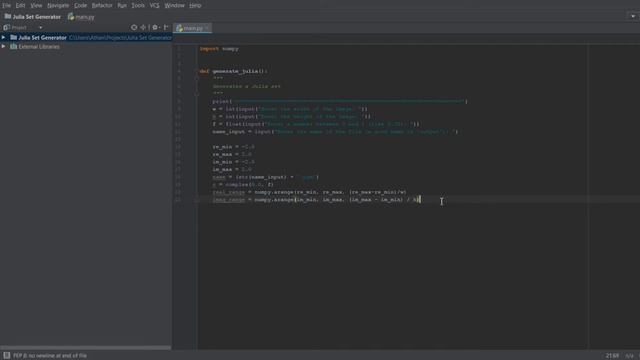Click main.py breadcrumb in navigation bar
Image resolution: width=640 pixels, height=360 pixels.
point(81,17)
